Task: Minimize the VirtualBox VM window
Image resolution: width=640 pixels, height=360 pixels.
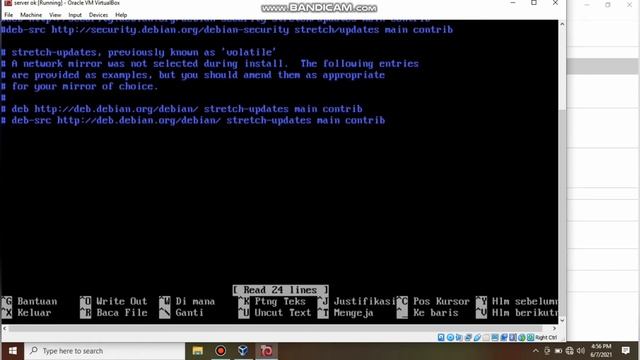Action: pyautogui.click(x=513, y=3)
